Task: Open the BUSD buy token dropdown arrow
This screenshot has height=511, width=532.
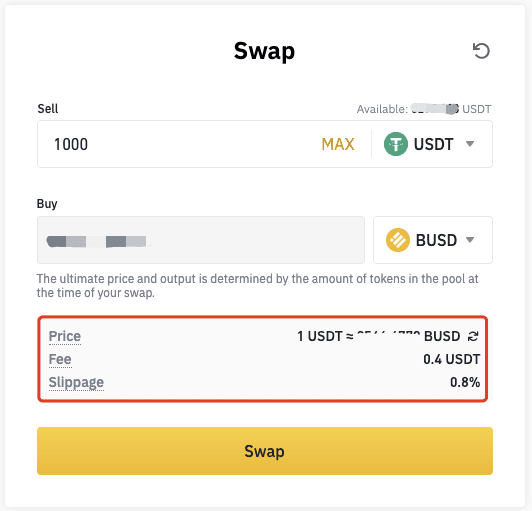Action: [470, 240]
